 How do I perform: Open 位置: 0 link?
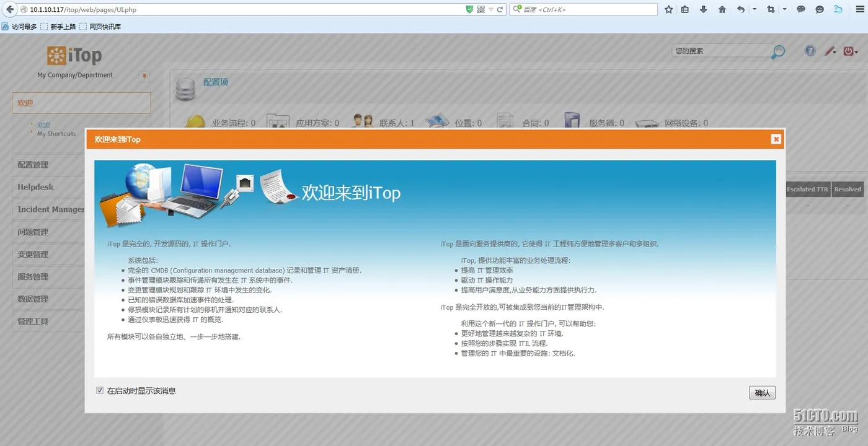[468, 123]
